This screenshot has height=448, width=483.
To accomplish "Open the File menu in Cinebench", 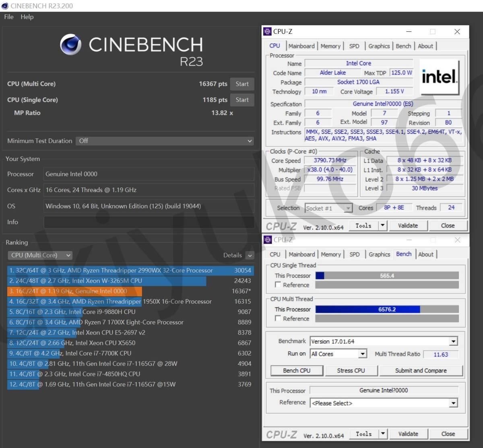I will tap(8, 17).
